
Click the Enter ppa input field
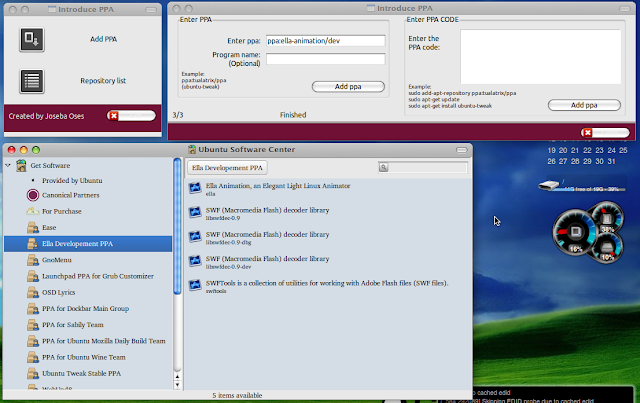(x=325, y=41)
